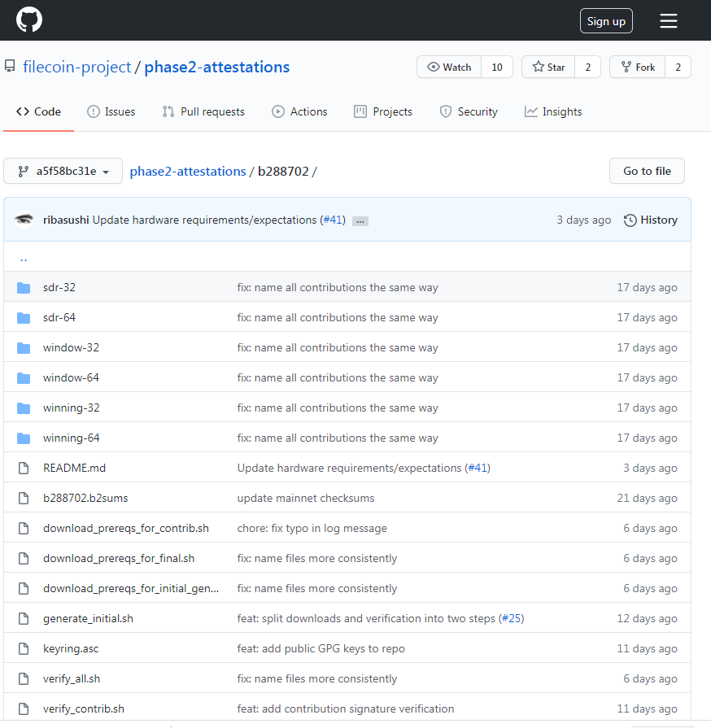Open the b288702.b2sums file
The image size is (711, 728).
(85, 498)
